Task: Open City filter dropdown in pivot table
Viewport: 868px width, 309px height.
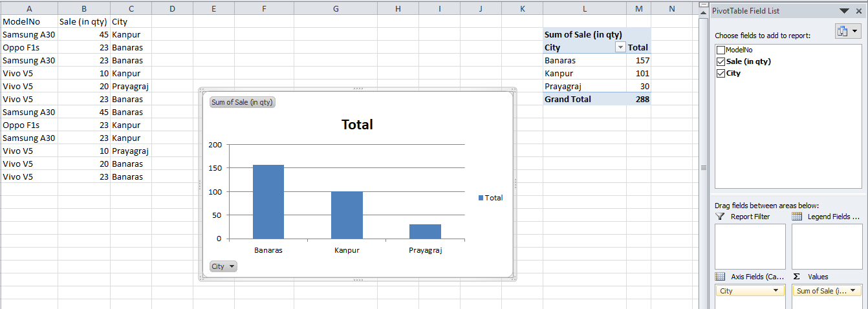Action: tap(620, 48)
